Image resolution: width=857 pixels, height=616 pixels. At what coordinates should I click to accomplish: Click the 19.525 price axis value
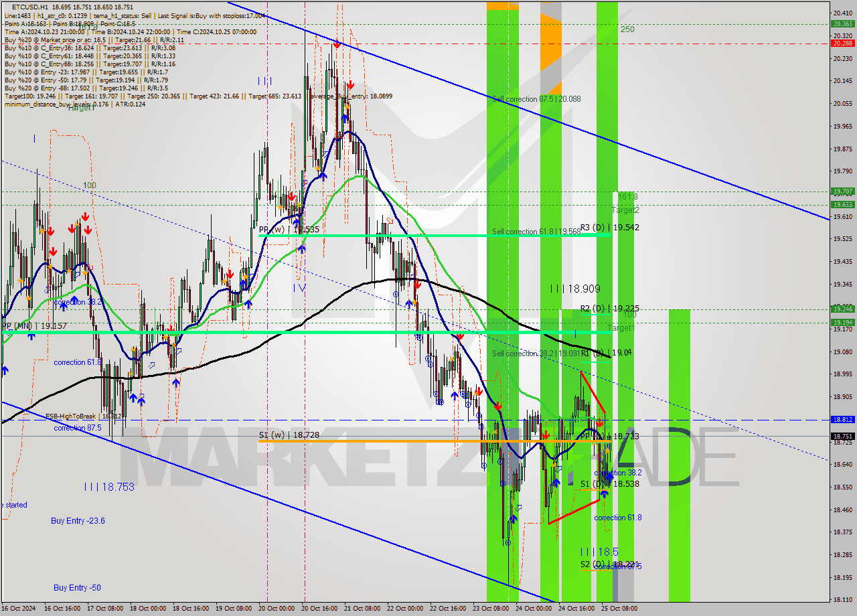(842, 238)
